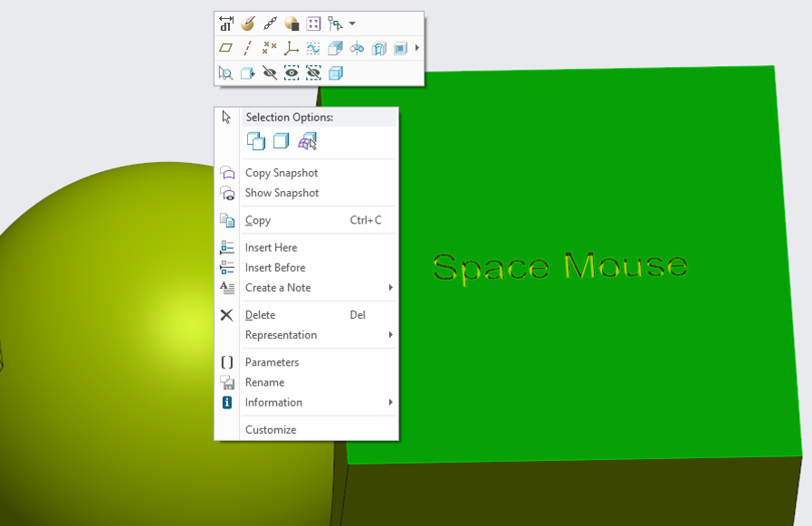Hide selection with the crossed-eye icon
812x526 pixels.
tap(269, 73)
